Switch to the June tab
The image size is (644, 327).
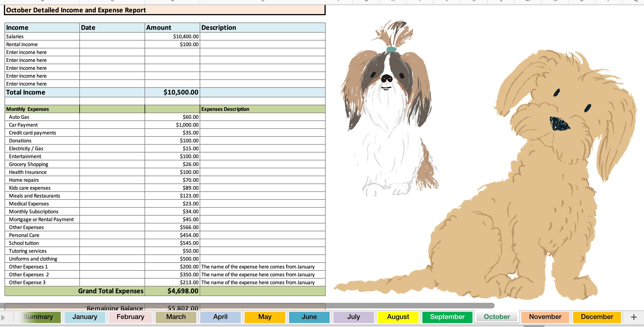pos(309,317)
